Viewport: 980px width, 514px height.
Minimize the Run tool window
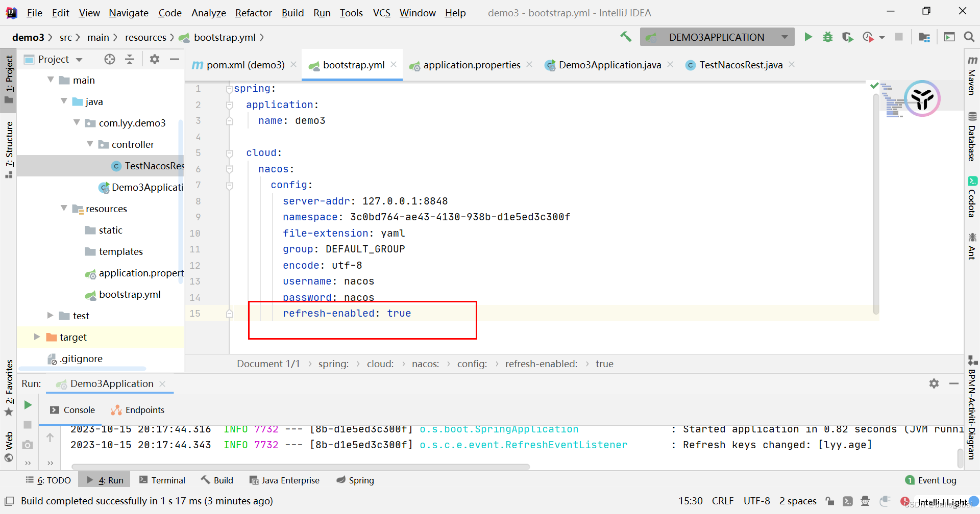[x=954, y=383]
